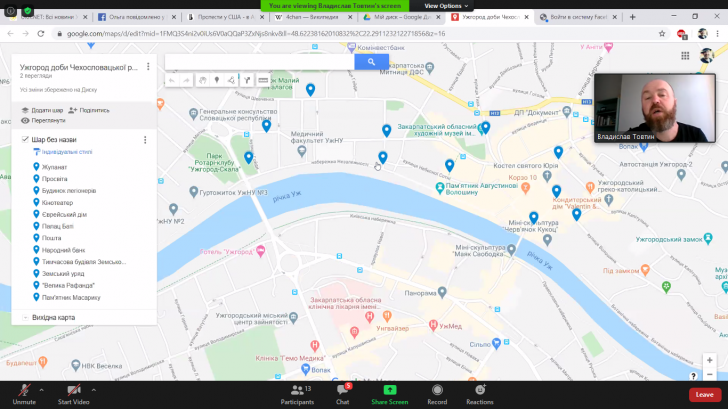Toggle the 'Шар без назви' layer checkbox

[x=25, y=139]
